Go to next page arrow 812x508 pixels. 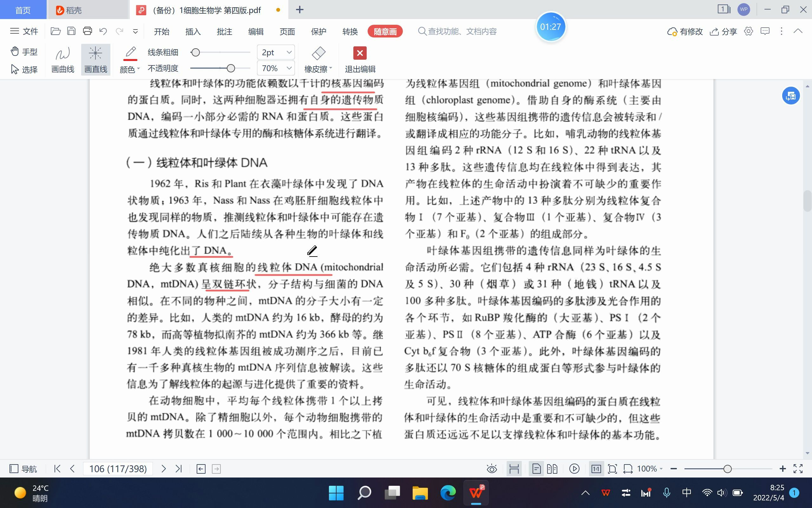coord(163,469)
